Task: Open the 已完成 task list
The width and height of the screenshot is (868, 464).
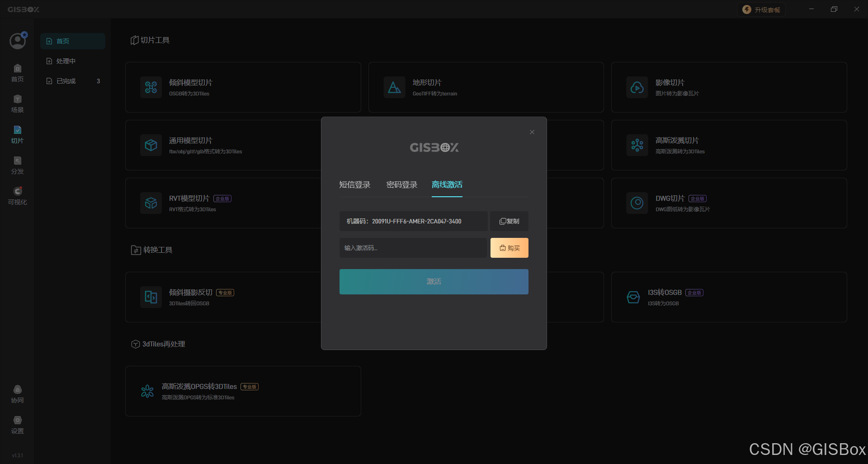Action: coord(73,81)
